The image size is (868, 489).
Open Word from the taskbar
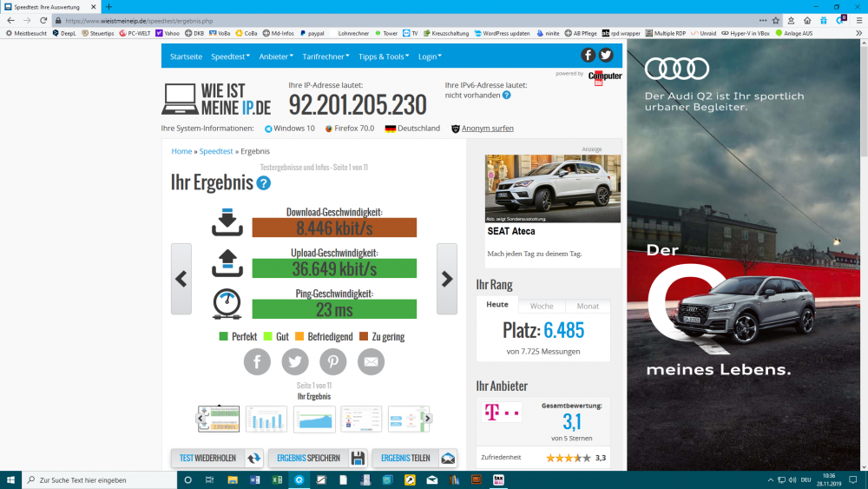click(x=254, y=479)
